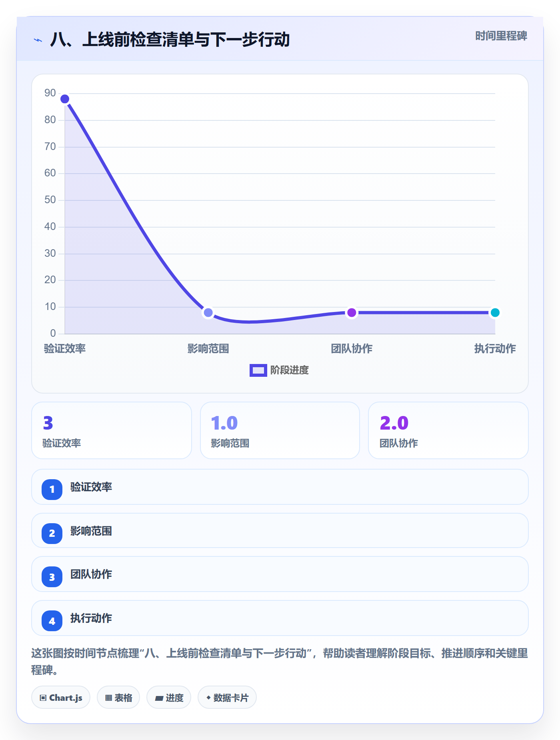This screenshot has height=740, width=560.
Task: Click the 90 tick on the y-axis
Action: pos(50,93)
